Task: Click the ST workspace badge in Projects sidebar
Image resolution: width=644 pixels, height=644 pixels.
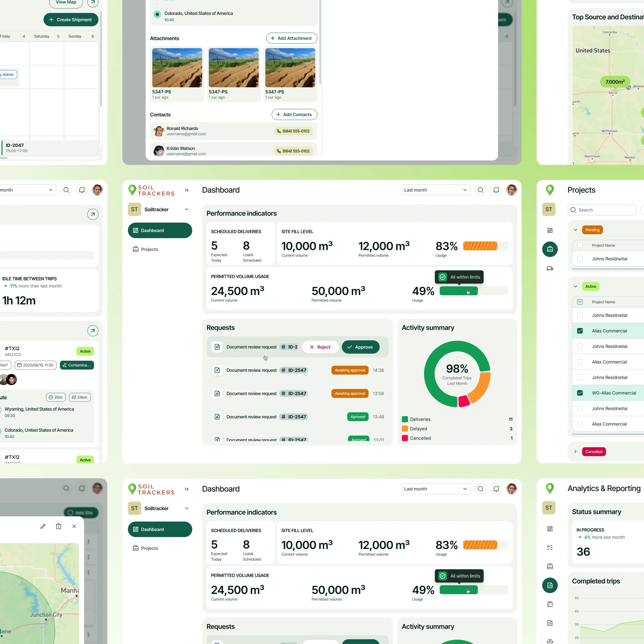Action: pos(549,209)
